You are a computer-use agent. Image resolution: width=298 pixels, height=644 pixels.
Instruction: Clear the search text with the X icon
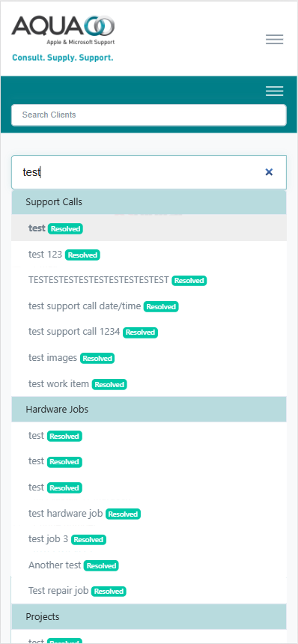pos(269,172)
